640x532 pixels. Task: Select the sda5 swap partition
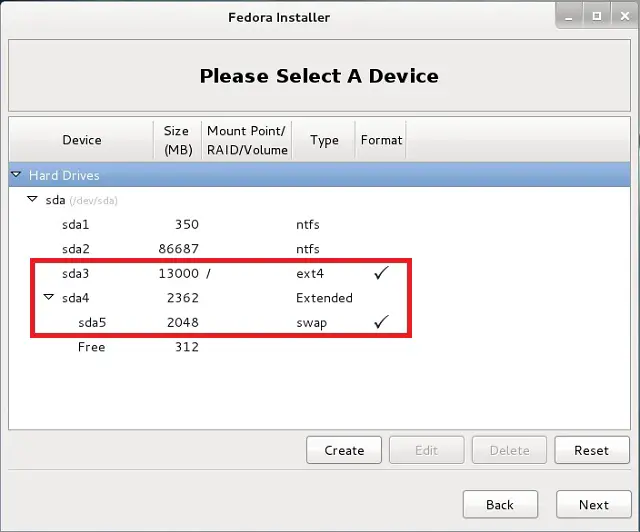[x=319, y=322]
